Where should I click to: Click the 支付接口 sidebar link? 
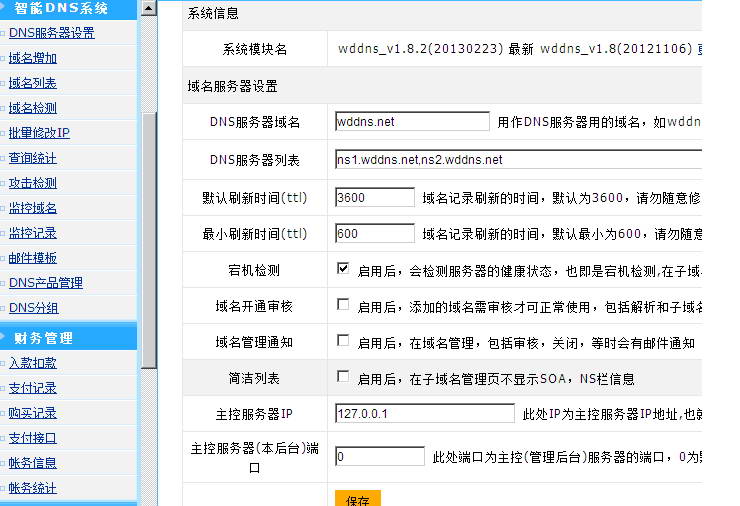click(33, 438)
